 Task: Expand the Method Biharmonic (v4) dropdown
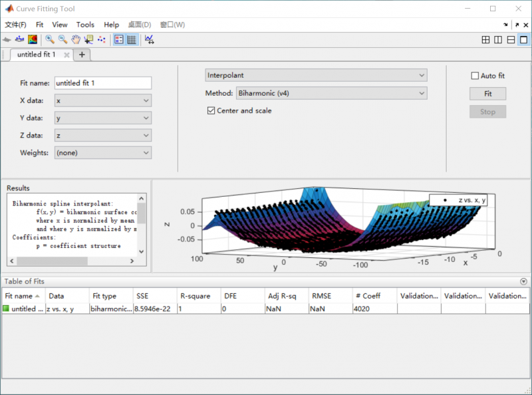tap(331, 94)
